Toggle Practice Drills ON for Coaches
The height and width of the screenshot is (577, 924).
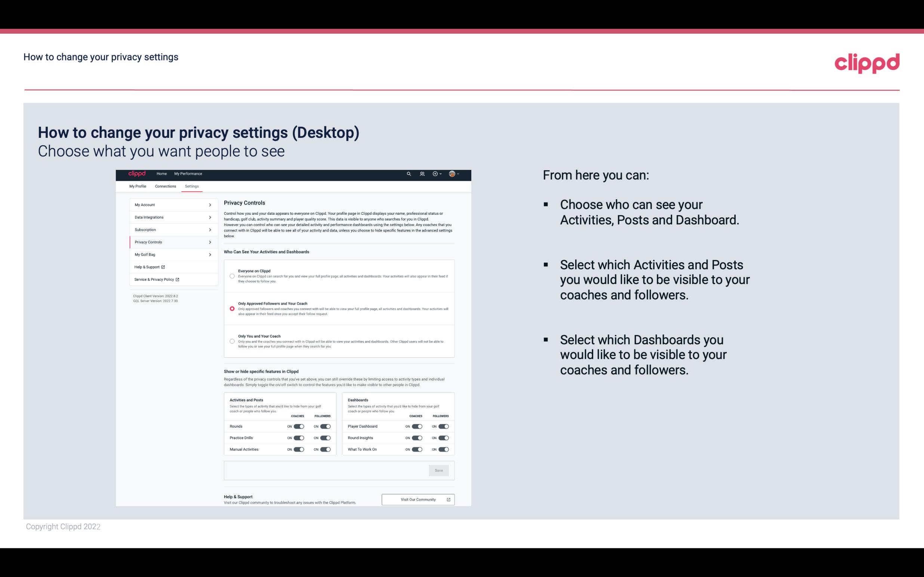click(x=298, y=438)
